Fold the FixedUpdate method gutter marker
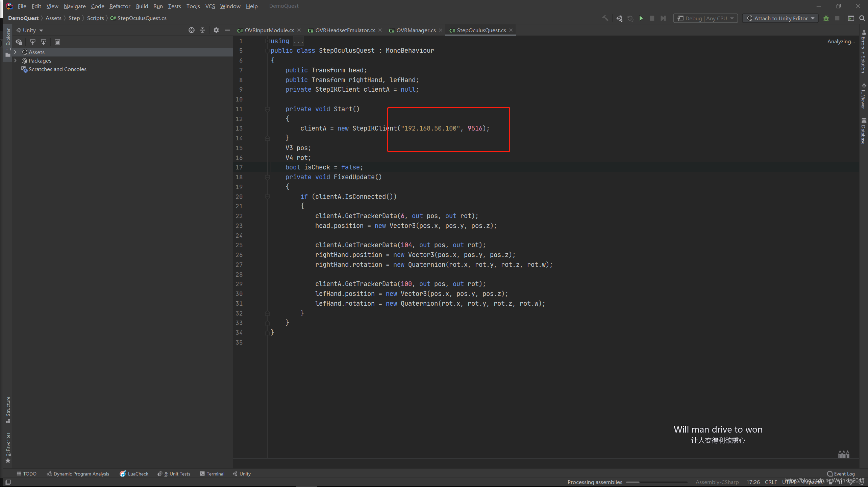868x487 pixels. click(267, 177)
